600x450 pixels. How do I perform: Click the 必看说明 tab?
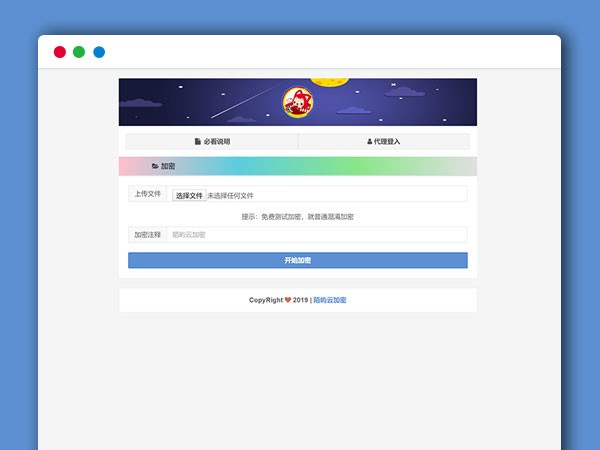212,142
